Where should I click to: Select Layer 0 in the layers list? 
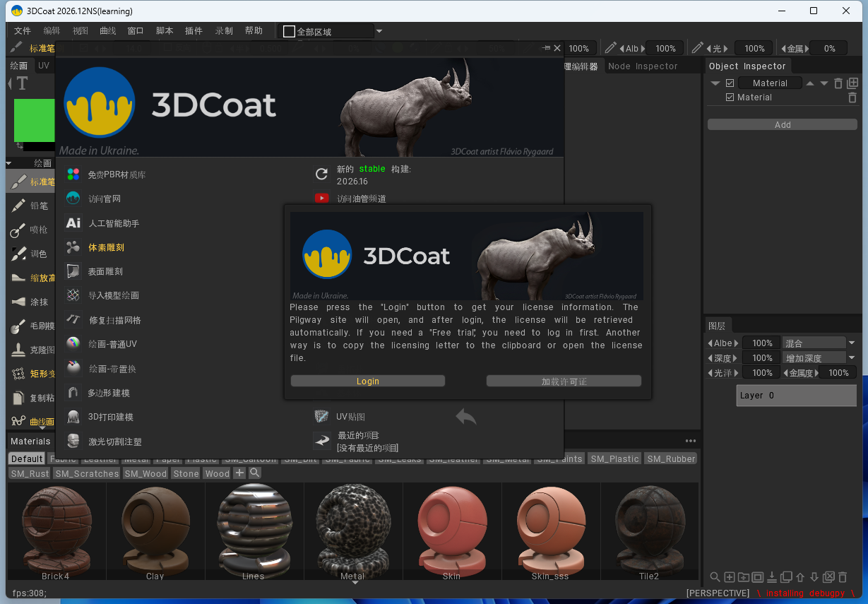(796, 396)
